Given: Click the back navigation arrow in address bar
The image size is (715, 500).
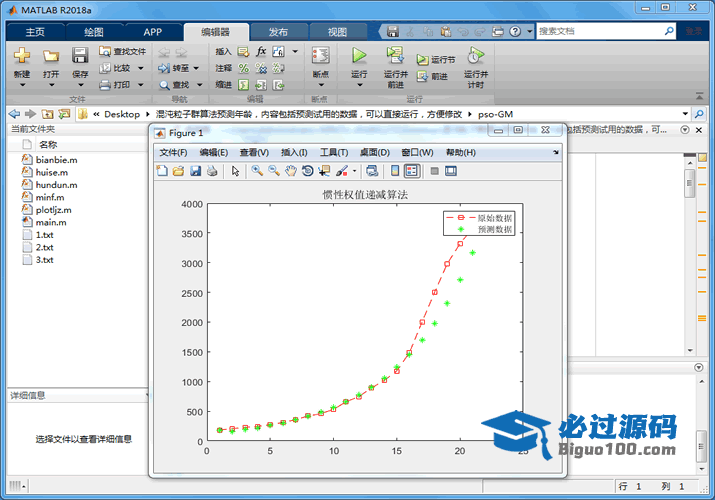Looking at the screenshot, I should pyautogui.click(x=15, y=114).
